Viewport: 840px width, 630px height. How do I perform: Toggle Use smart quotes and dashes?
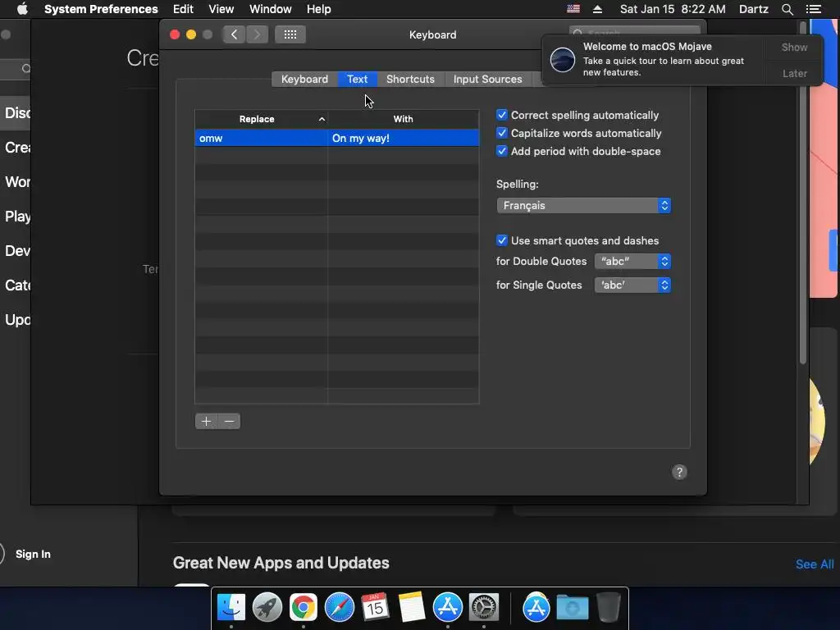coord(501,240)
